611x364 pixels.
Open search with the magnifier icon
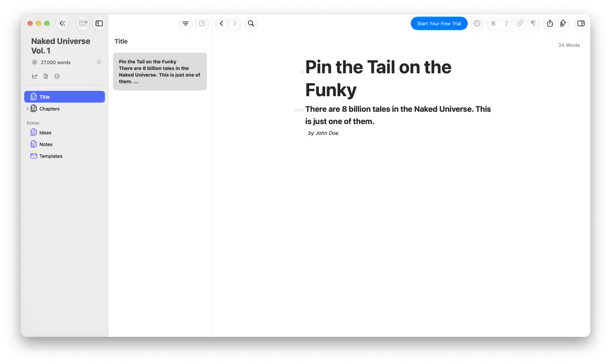(251, 23)
